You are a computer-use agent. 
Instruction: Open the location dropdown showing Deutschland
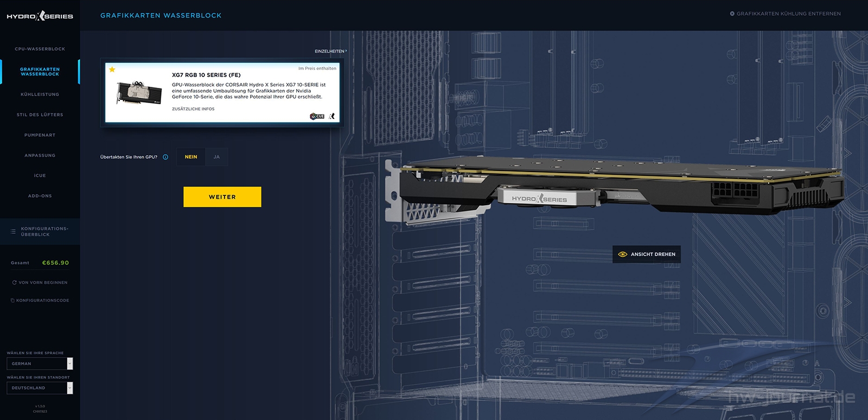[40, 388]
